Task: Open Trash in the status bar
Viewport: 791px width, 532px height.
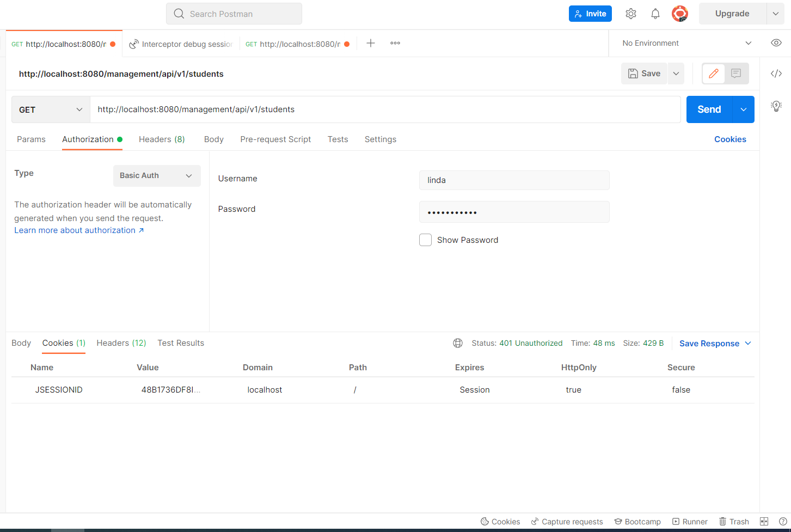Action: click(734, 522)
